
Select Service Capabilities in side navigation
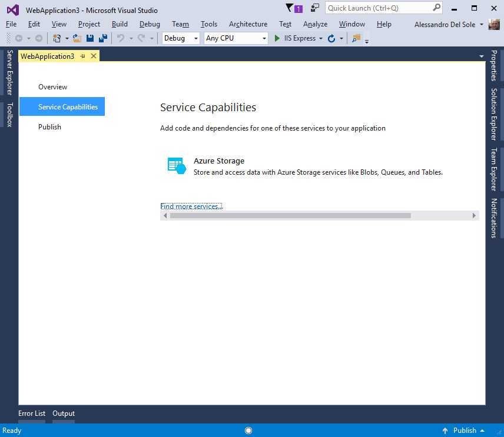62,106
